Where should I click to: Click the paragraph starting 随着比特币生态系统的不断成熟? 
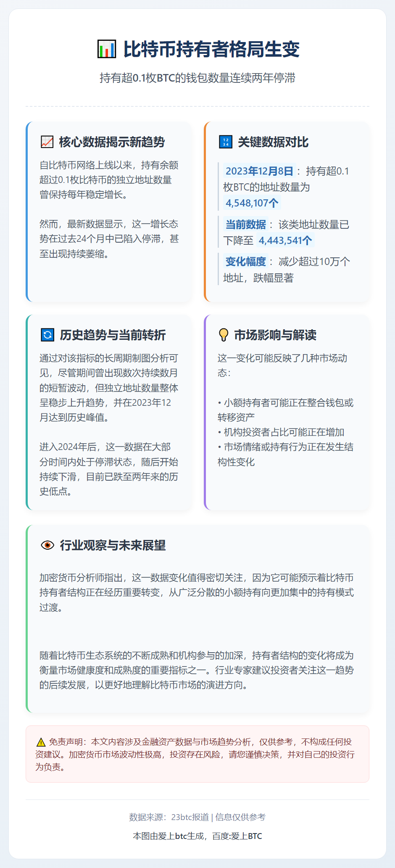197,670
